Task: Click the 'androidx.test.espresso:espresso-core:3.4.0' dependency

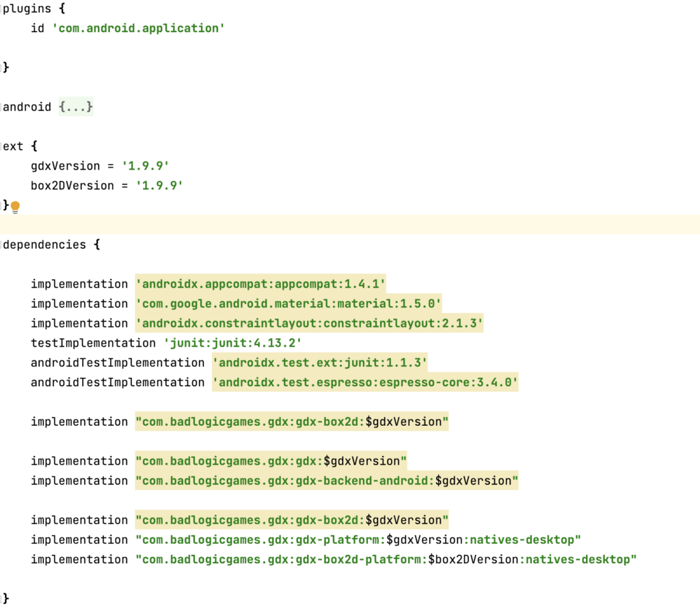Action: click(365, 382)
